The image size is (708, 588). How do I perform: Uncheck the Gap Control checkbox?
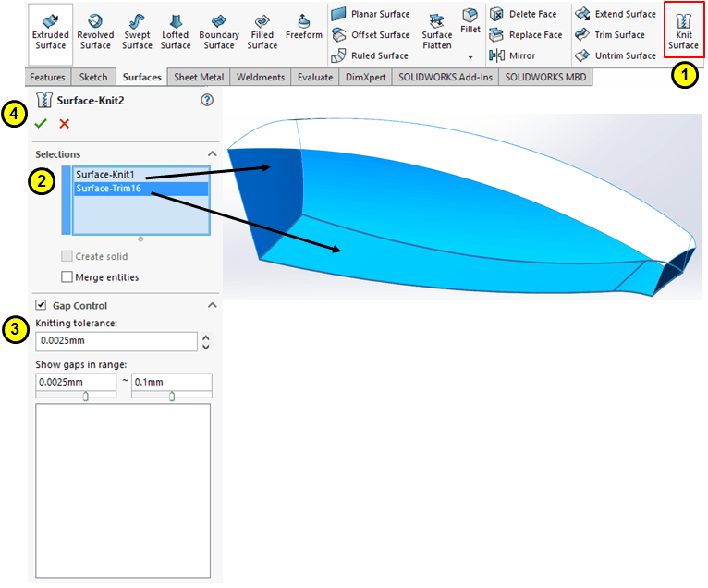click(41, 305)
